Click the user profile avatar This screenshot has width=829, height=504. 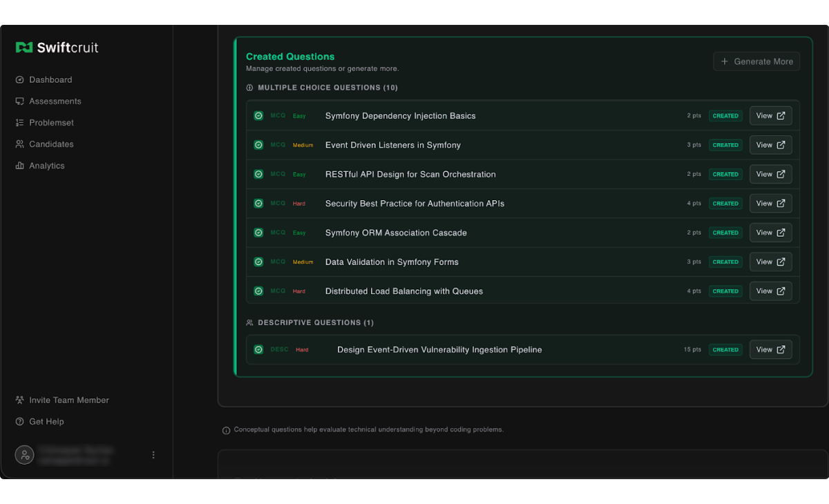(24, 455)
